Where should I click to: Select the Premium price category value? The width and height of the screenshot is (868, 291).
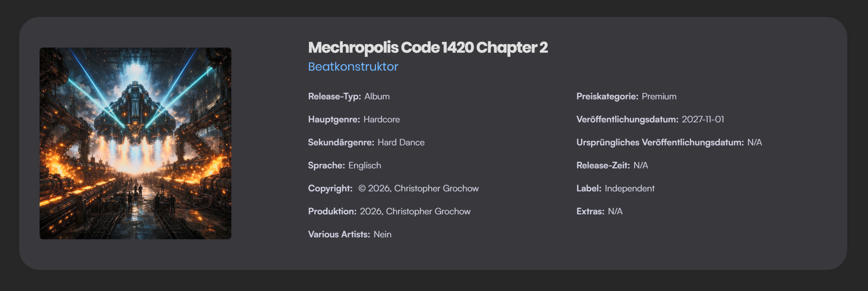659,97
